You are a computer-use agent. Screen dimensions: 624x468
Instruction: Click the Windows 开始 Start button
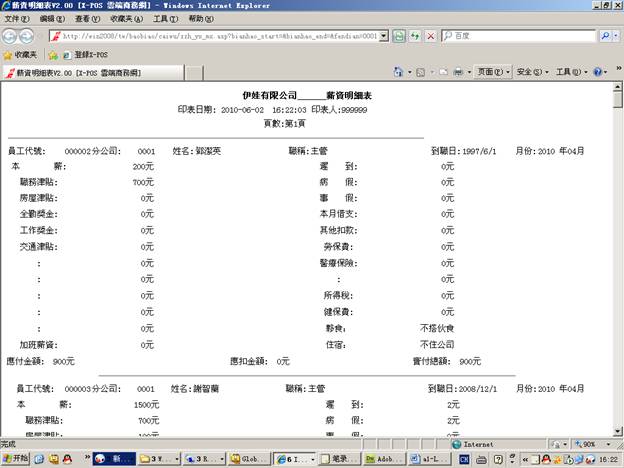pyautogui.click(x=16, y=458)
